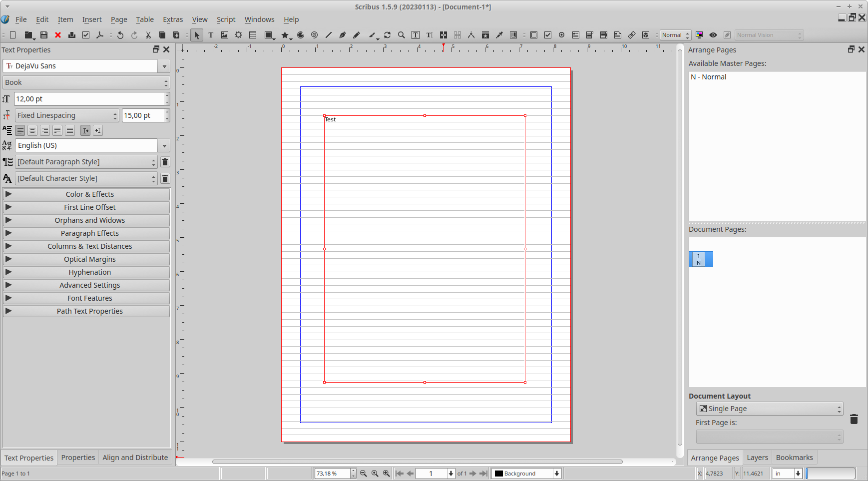Open the DejaVu Sans font dropdown
Image resolution: width=868 pixels, height=481 pixels.
pos(164,66)
